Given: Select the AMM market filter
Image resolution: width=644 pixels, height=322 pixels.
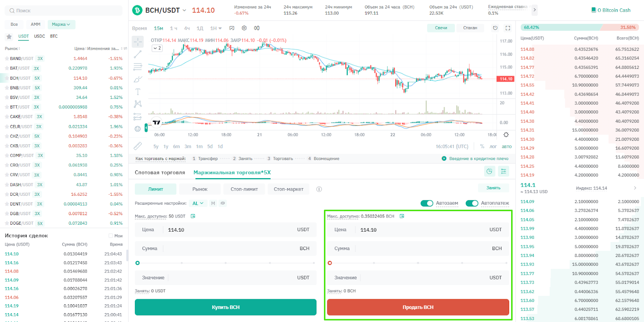Looking at the screenshot, I should click(x=35, y=25).
